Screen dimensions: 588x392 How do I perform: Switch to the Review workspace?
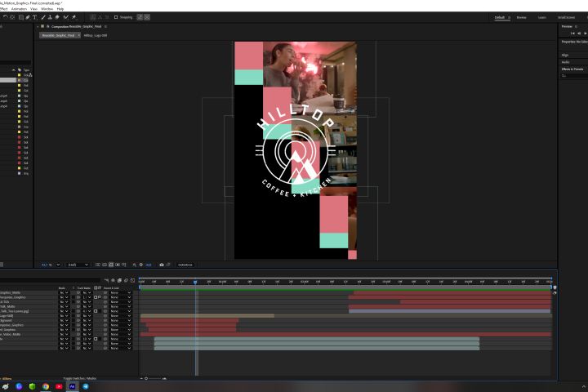click(x=521, y=18)
